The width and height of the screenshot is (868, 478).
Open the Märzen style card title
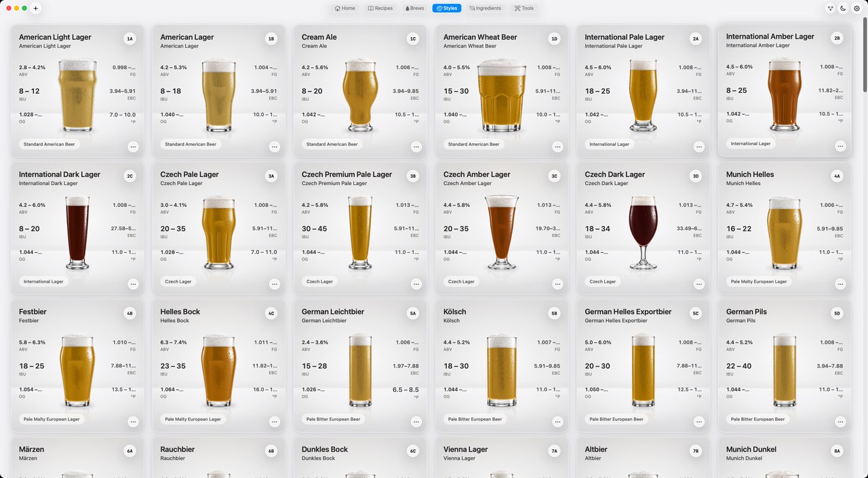31,450
